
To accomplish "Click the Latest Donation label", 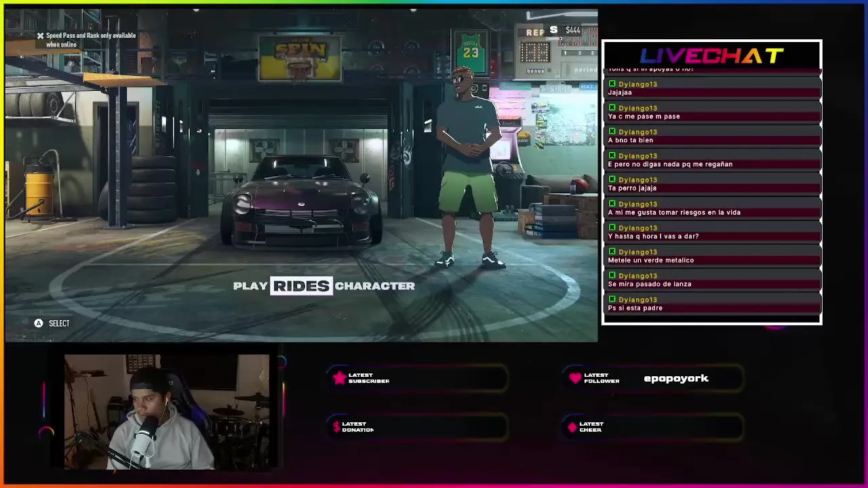I will coord(358,427).
